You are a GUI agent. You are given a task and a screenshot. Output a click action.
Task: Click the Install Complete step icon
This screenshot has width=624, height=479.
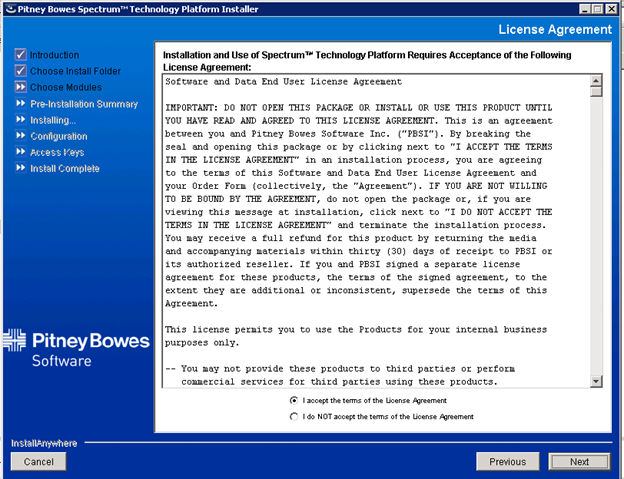(x=20, y=168)
